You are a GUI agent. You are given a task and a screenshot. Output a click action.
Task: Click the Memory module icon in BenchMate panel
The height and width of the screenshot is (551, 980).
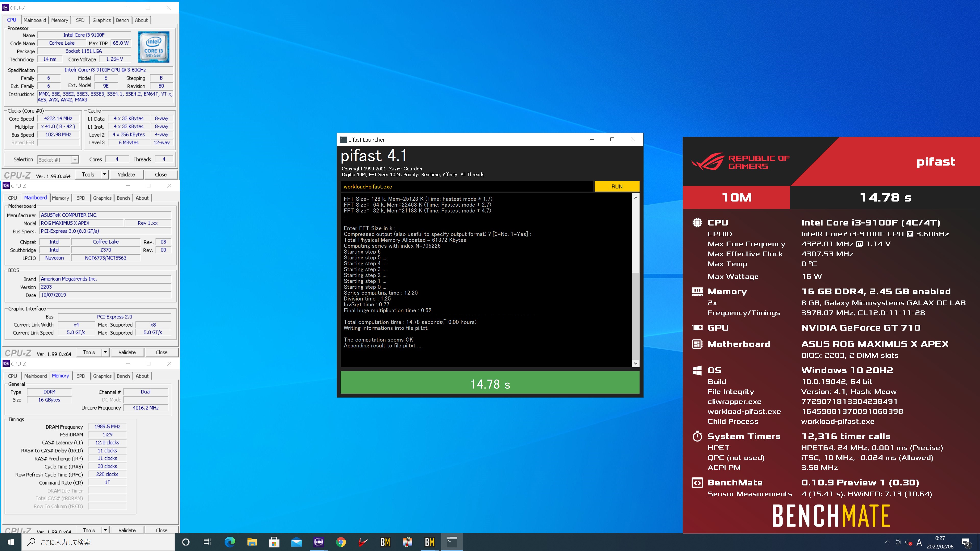(697, 291)
